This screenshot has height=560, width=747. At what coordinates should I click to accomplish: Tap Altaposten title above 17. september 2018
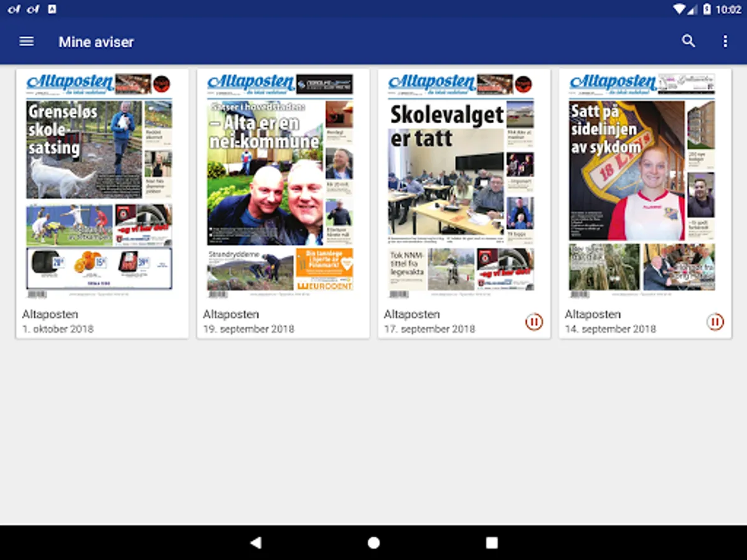[x=412, y=314]
